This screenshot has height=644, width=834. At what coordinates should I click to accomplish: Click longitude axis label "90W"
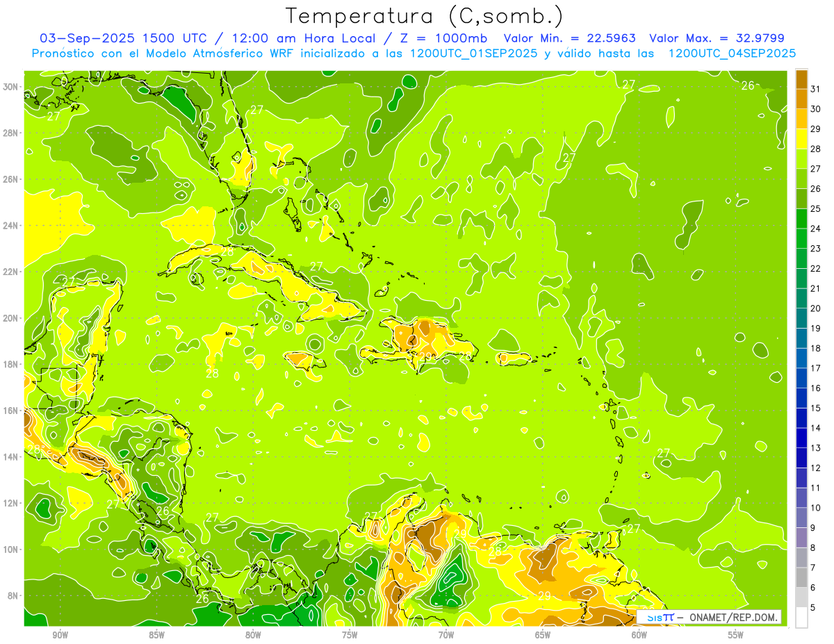coord(60,635)
